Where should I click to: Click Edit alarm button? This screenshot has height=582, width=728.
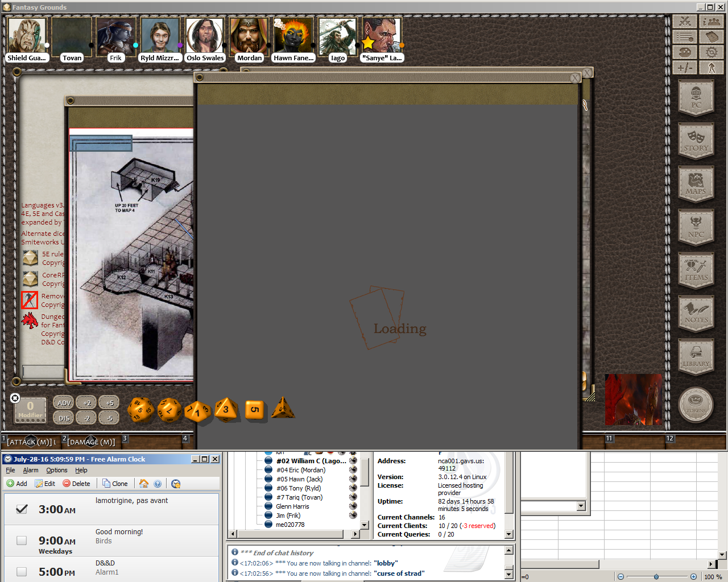45,484
